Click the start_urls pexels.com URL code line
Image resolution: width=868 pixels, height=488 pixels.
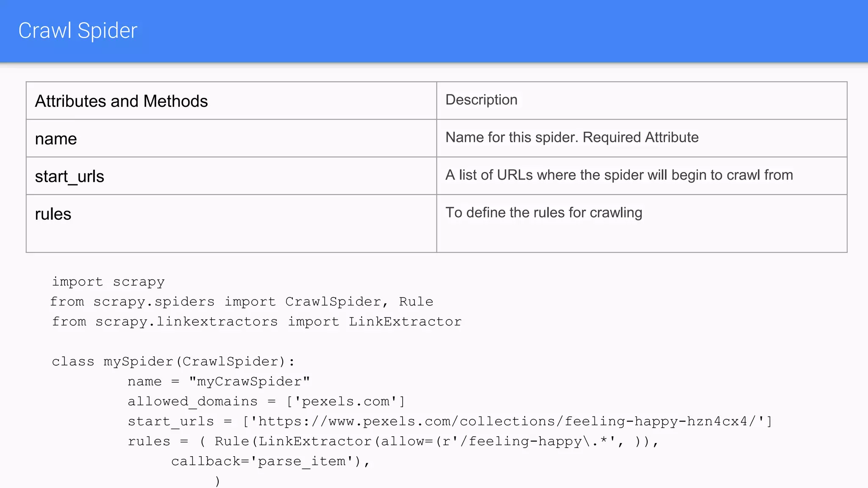450,421
